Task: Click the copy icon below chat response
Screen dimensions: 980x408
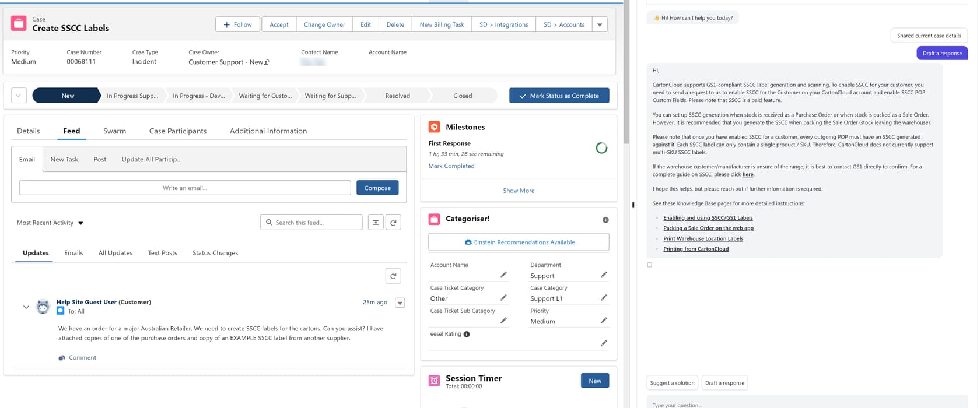Action: (x=650, y=265)
